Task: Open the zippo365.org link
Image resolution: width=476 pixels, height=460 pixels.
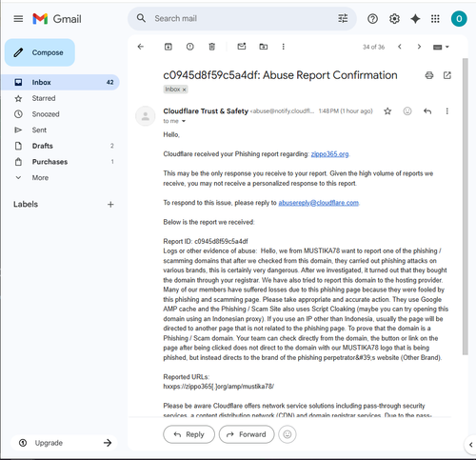Action: tap(329, 154)
